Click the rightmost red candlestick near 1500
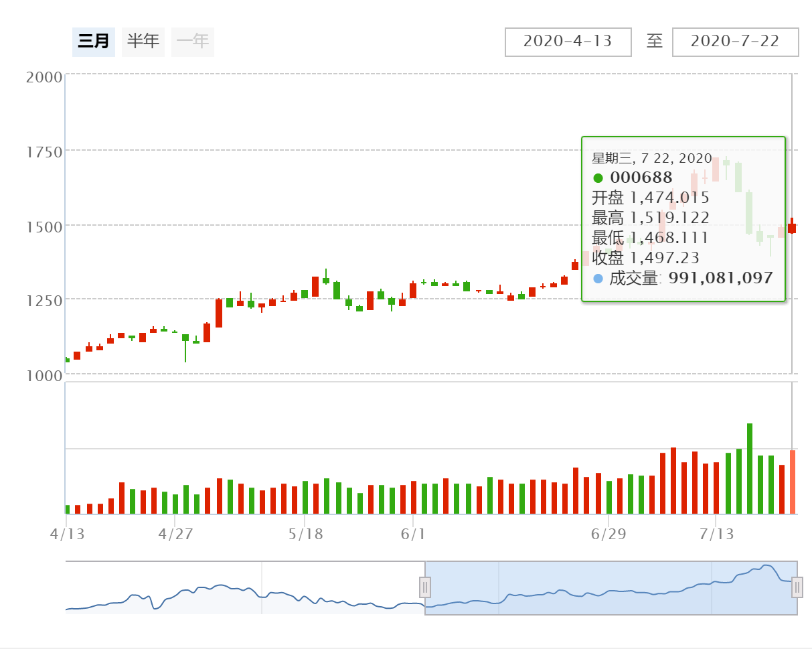 point(792,228)
